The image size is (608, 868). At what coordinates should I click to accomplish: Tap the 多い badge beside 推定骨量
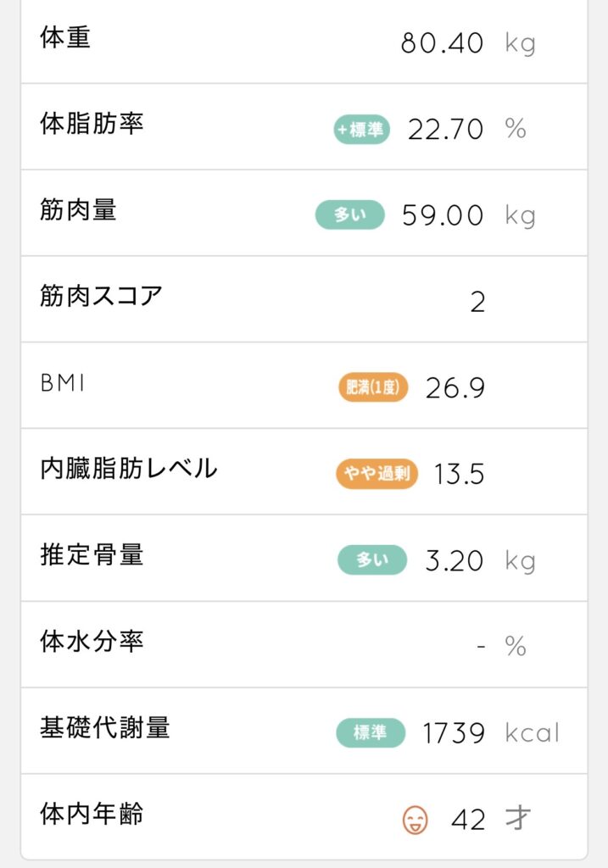(x=371, y=560)
